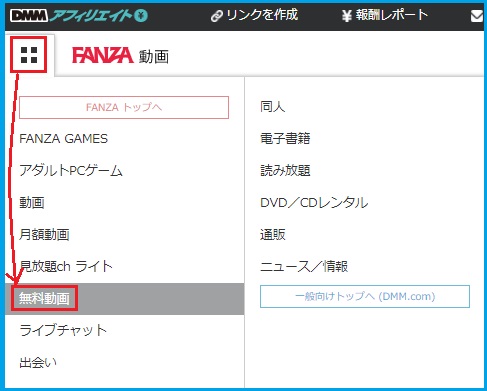This screenshot has width=487, height=391.
Task: Choose 読み放題 in the right column
Action: click(x=285, y=170)
